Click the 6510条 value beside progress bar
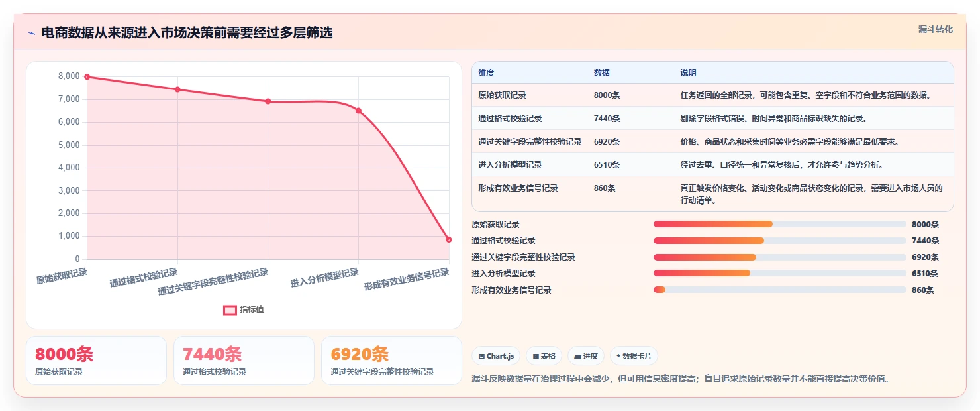This screenshot has width=980, height=411. 925,273
